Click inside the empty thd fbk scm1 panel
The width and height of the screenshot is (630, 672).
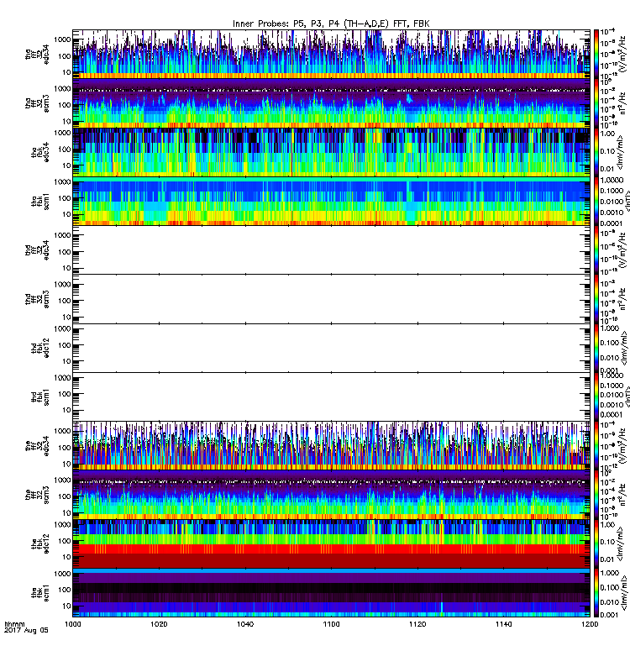(x=331, y=396)
